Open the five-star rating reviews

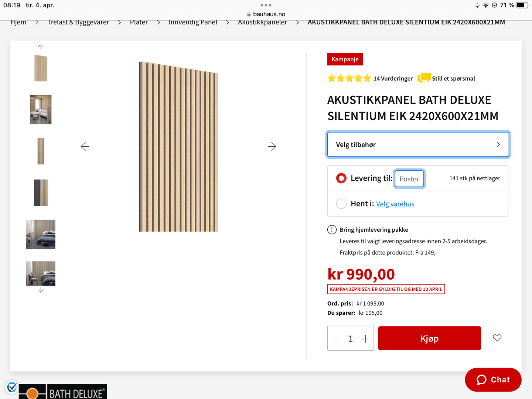(349, 78)
